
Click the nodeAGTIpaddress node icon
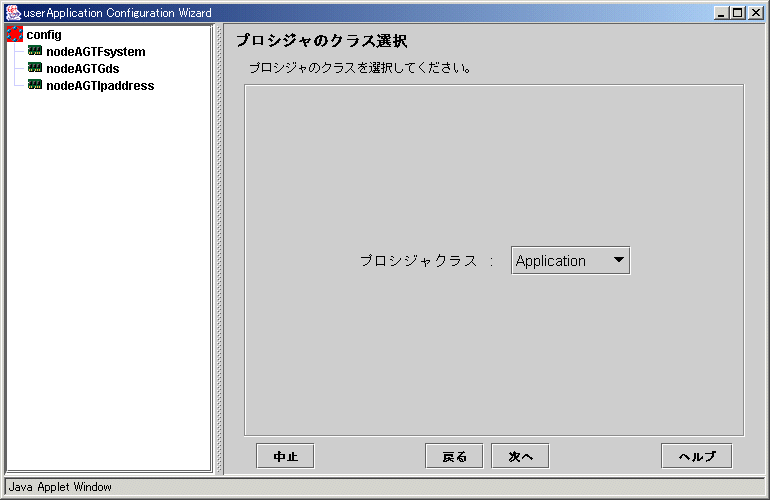click(x=35, y=85)
